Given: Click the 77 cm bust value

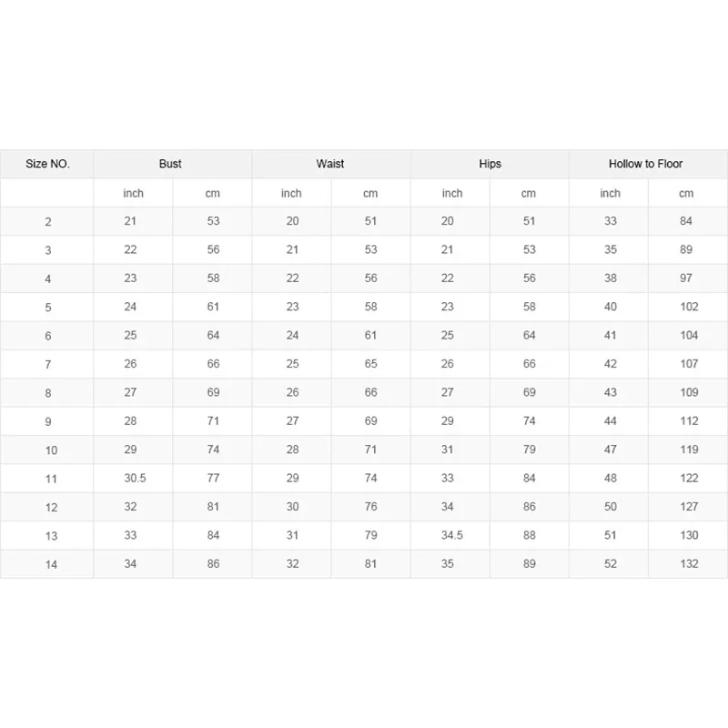Looking at the screenshot, I should 213,478.
